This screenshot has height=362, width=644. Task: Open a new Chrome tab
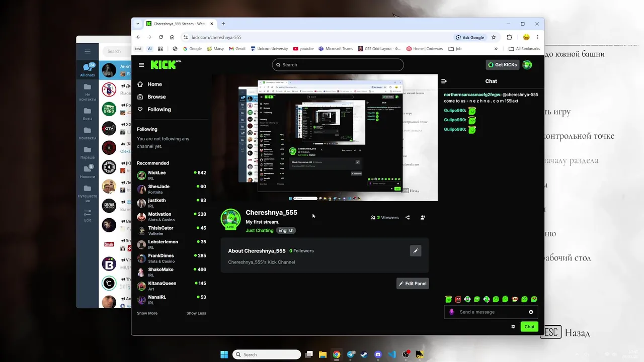click(x=223, y=24)
